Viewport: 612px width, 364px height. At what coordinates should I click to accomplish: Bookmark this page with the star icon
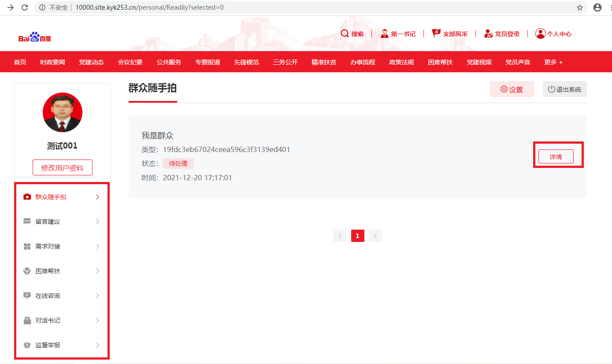[580, 7]
